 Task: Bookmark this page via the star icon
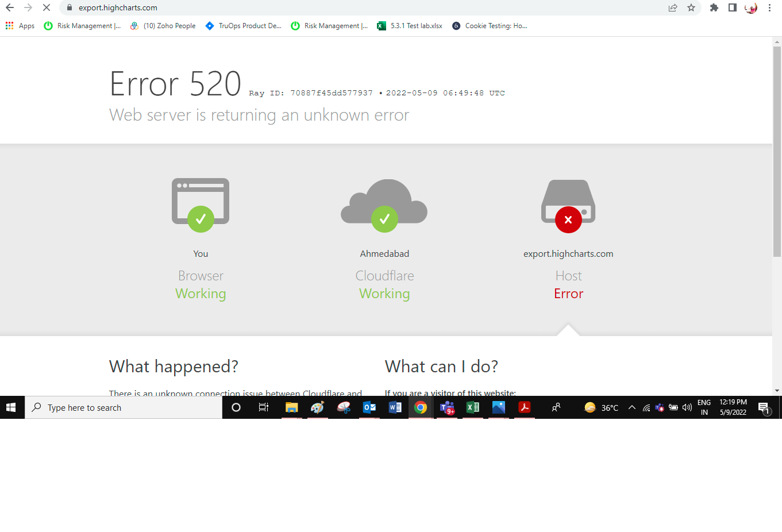(691, 8)
